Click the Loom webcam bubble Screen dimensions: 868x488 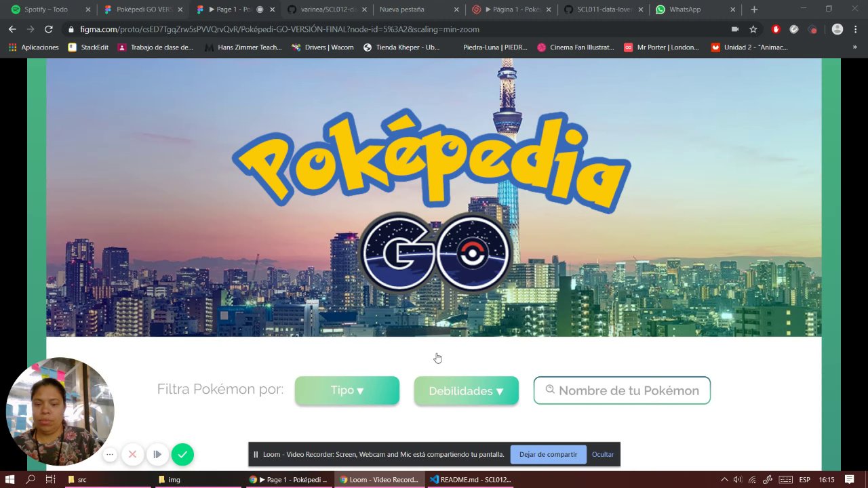pos(60,411)
